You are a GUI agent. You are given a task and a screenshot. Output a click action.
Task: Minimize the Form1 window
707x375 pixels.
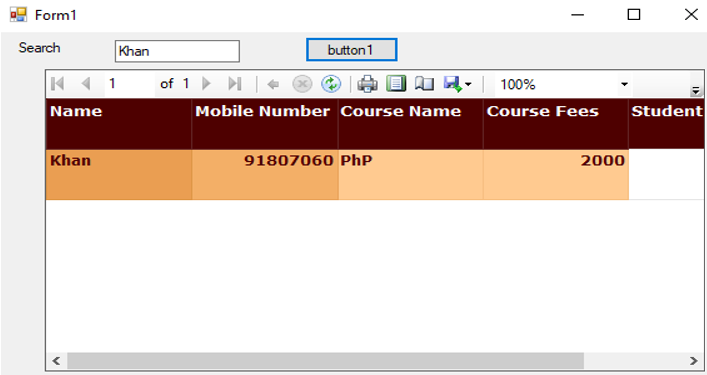577,15
